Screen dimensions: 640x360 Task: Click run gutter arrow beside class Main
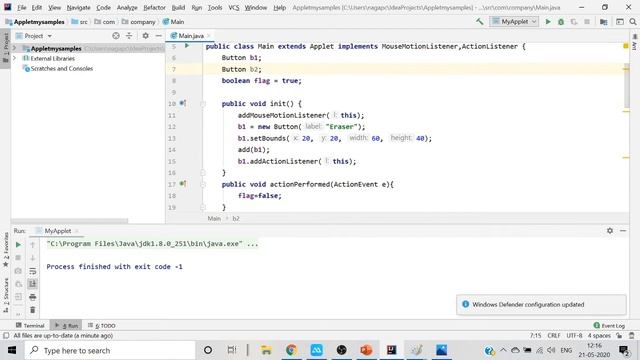pos(187,46)
